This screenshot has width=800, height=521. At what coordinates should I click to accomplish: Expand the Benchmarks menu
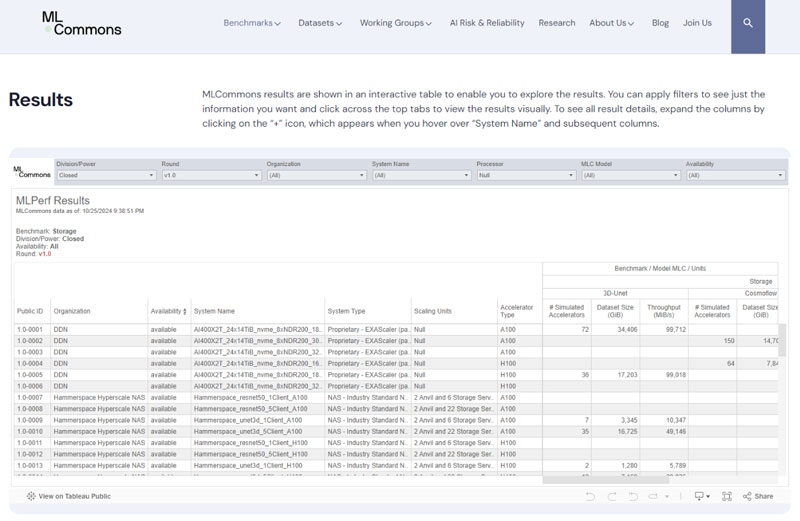252,23
